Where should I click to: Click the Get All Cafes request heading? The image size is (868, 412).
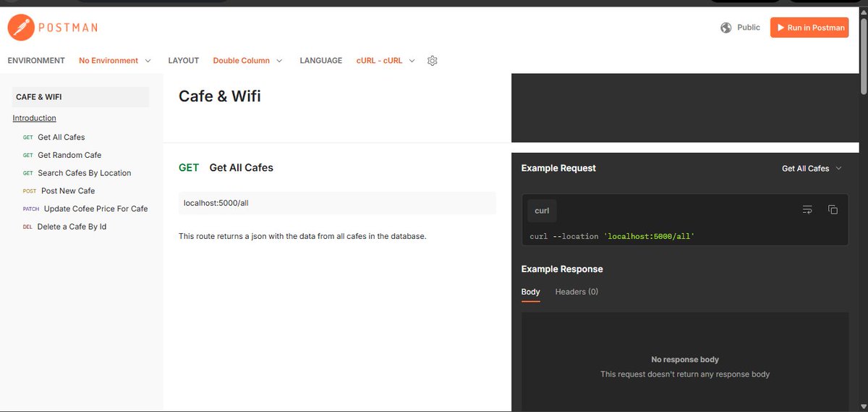[x=242, y=167]
